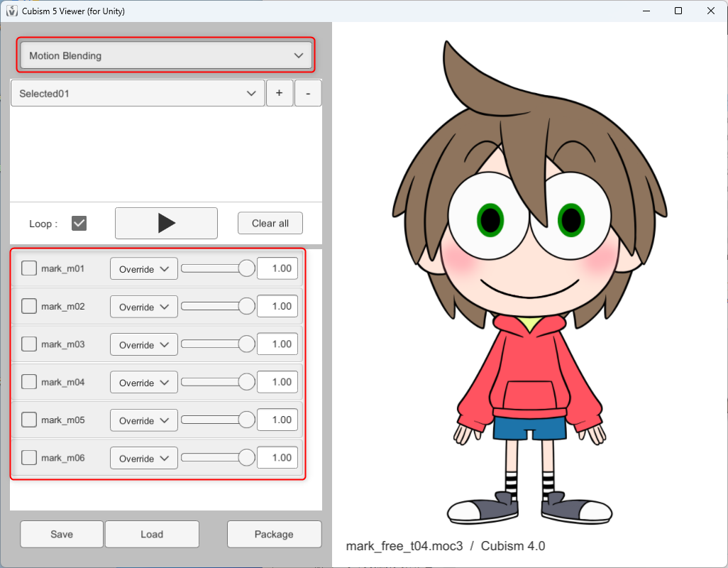Open the Override dropdown for mark_m02

click(x=144, y=307)
